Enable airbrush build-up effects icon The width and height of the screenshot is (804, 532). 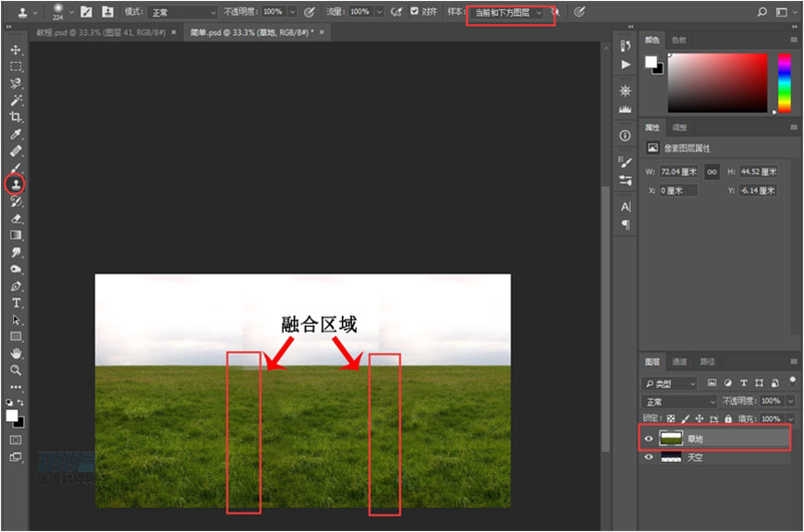pyautogui.click(x=396, y=12)
